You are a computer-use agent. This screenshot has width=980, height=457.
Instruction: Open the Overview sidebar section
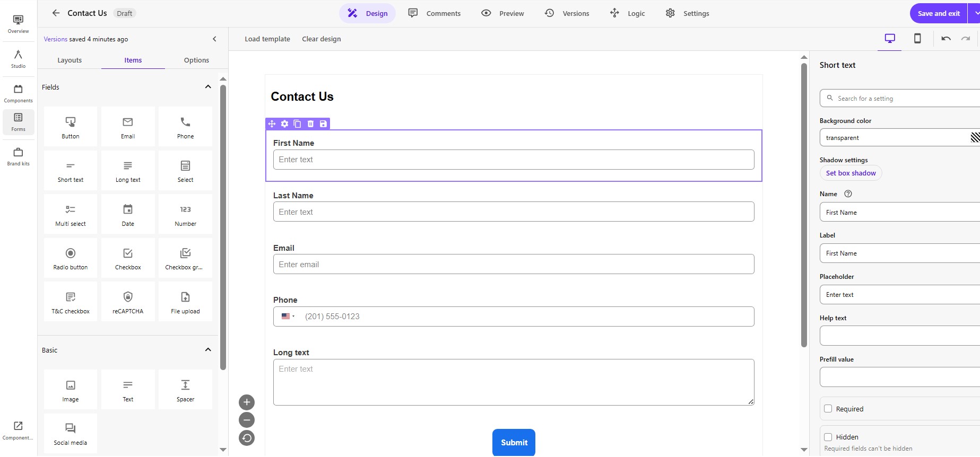pos(18,24)
